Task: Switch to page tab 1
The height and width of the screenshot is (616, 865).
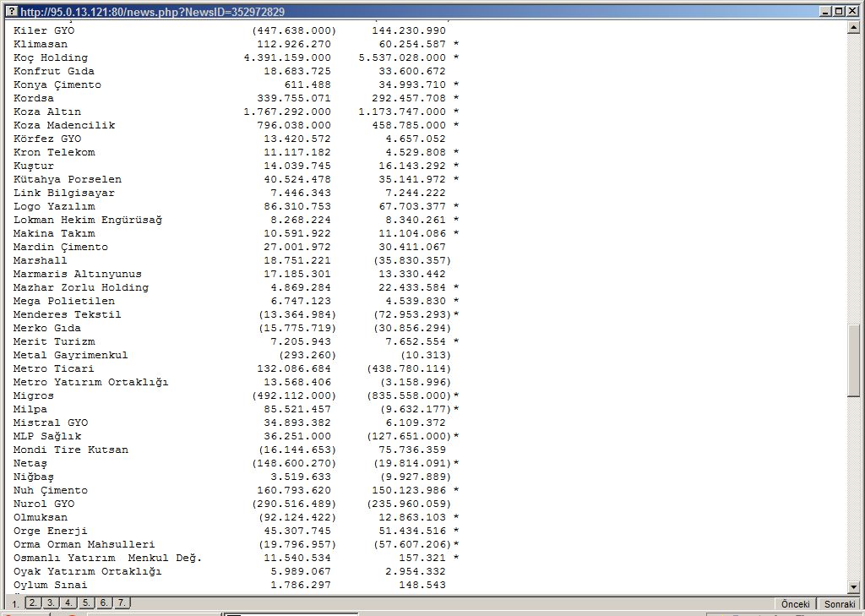Action: (x=16, y=604)
